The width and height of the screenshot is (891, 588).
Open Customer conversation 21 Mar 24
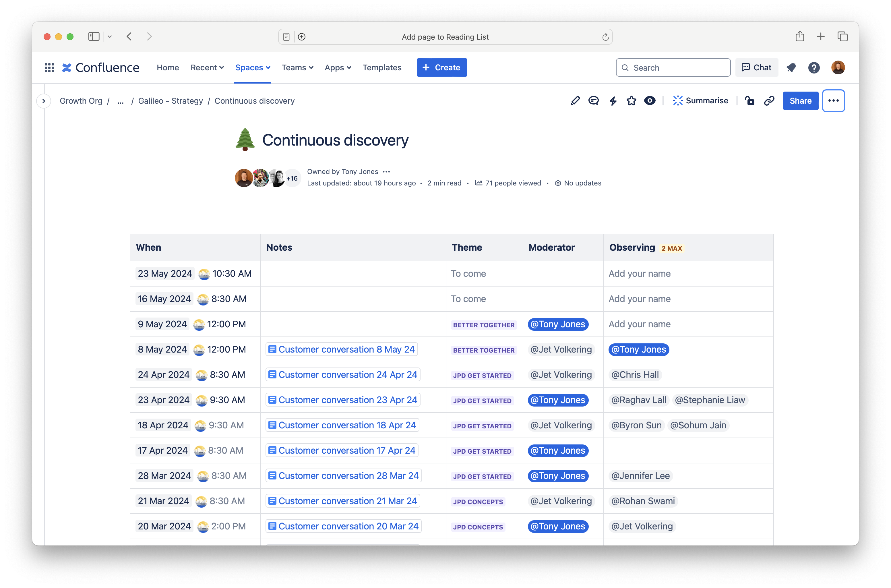[343, 501]
